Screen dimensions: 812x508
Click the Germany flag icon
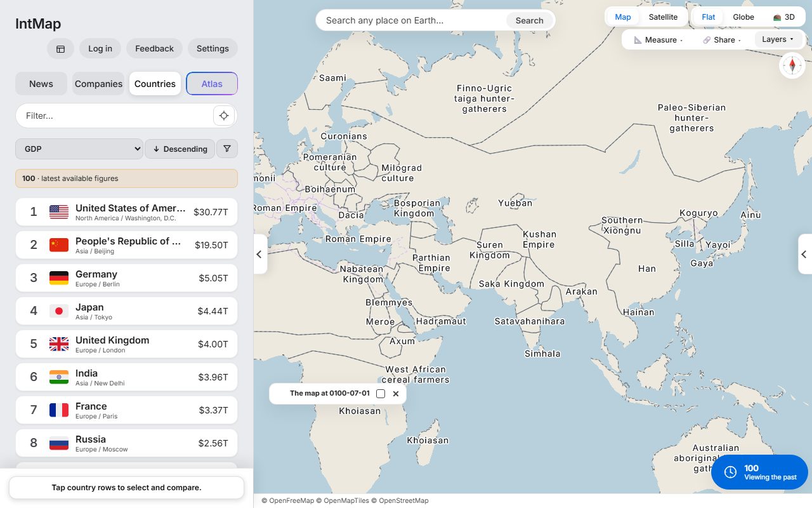(59, 278)
